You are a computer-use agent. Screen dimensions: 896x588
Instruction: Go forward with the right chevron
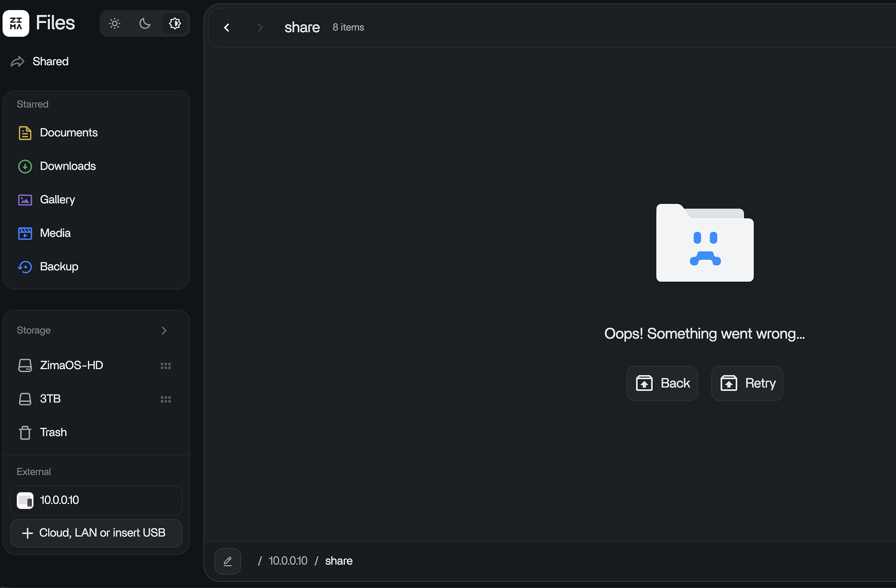point(260,27)
